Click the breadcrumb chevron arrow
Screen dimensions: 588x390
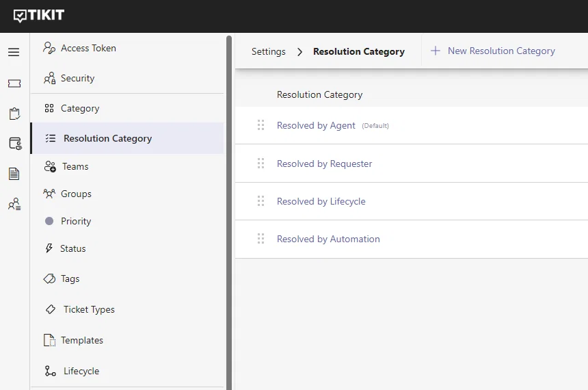299,52
